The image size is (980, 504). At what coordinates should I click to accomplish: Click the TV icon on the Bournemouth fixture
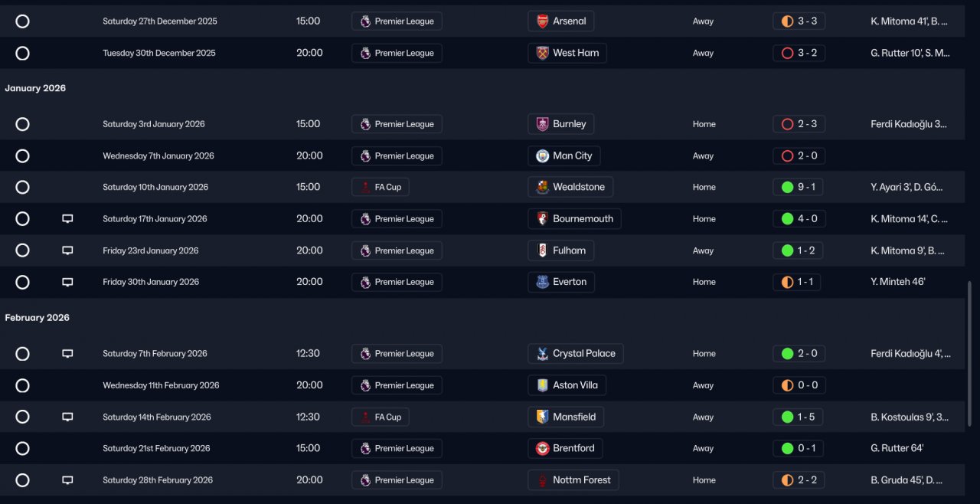click(67, 219)
